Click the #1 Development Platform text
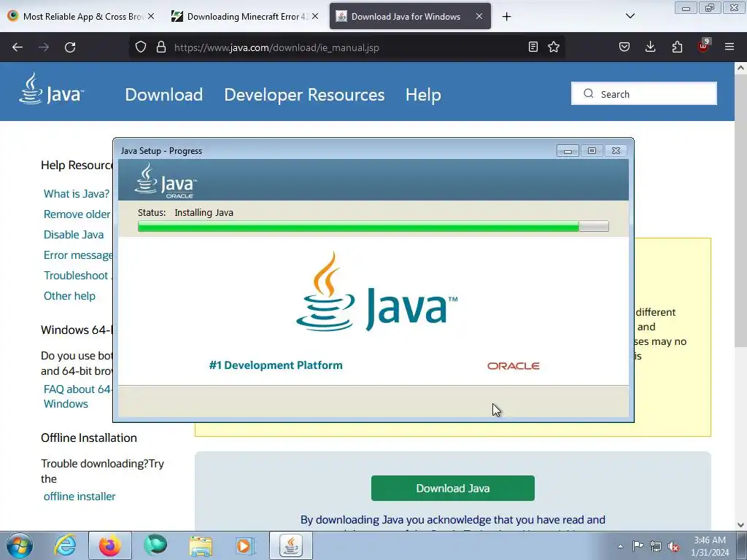The image size is (747, 560). pyautogui.click(x=276, y=365)
